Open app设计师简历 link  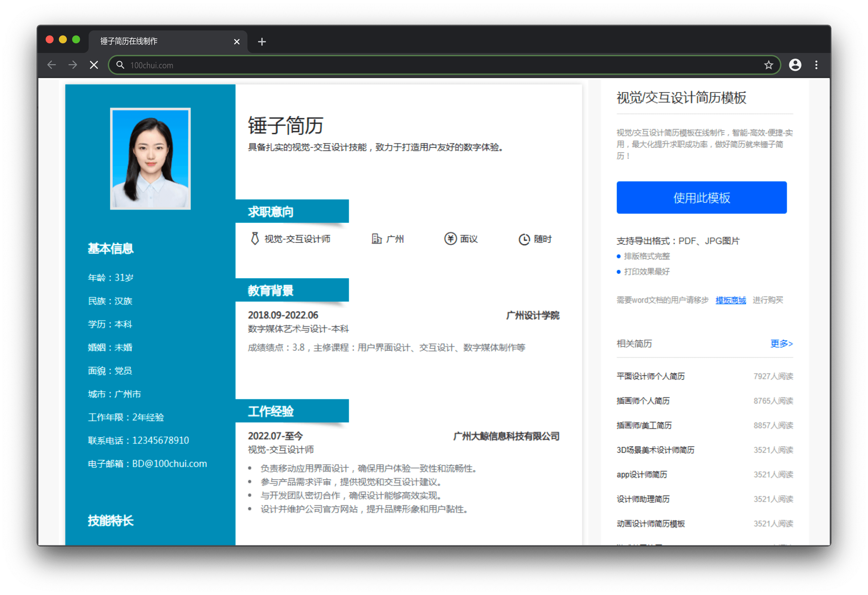(642, 475)
